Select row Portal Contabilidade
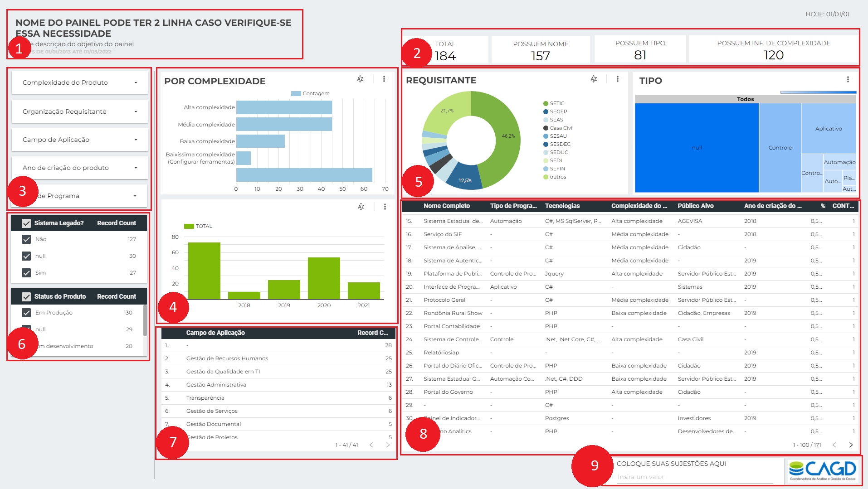This screenshot has height=489, width=868. pos(630,326)
